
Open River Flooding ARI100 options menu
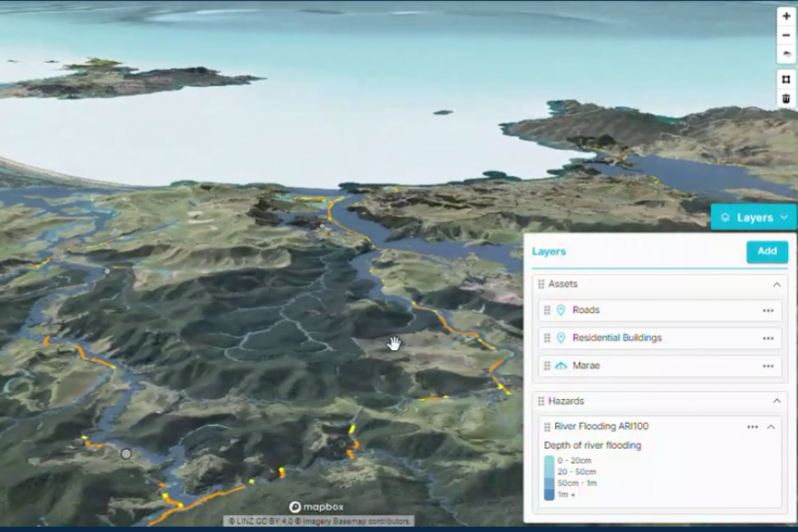752,426
